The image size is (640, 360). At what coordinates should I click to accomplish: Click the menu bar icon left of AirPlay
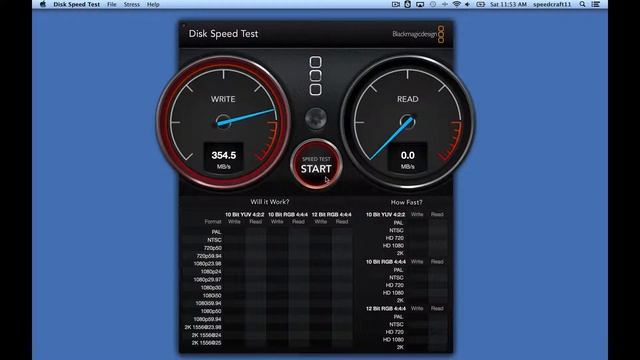(x=407, y=4)
